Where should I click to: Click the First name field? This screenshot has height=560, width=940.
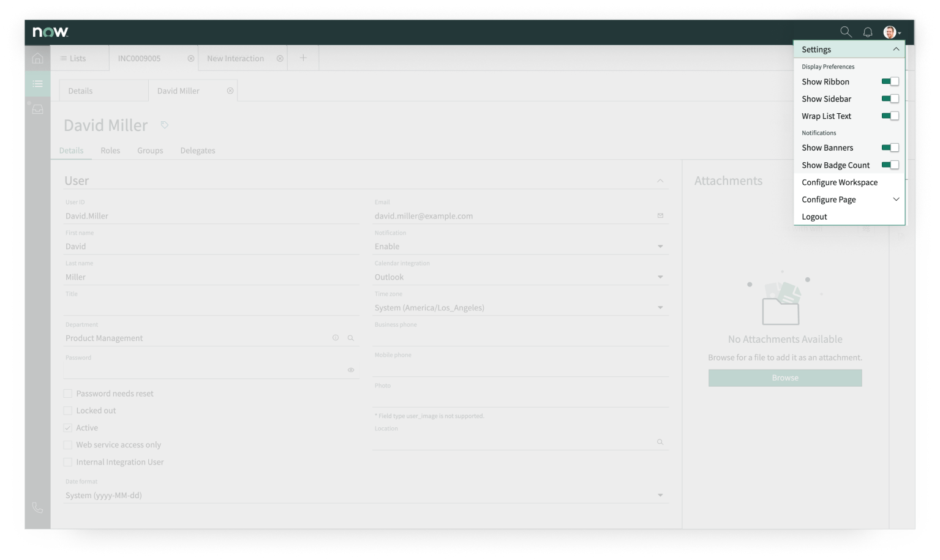[212, 246]
